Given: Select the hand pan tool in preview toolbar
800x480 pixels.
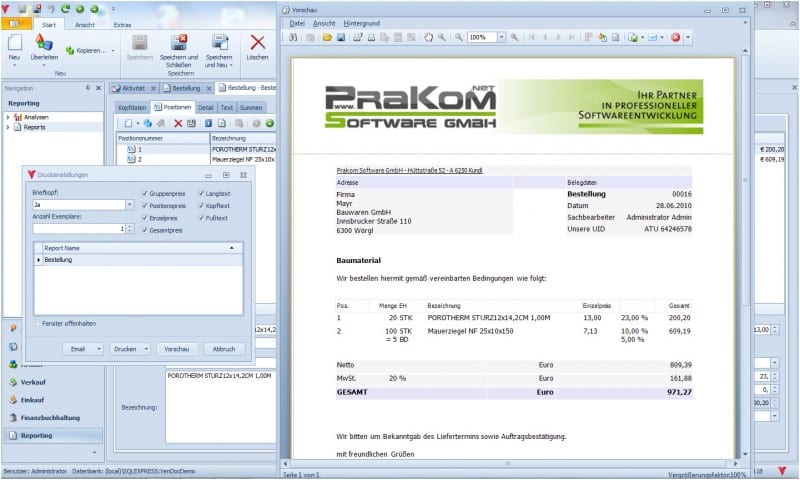Looking at the screenshot, I should click(429, 37).
